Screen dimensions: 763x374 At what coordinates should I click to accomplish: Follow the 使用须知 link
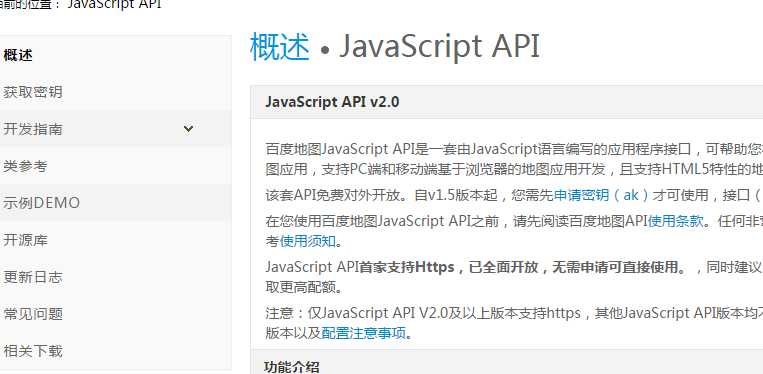308,241
